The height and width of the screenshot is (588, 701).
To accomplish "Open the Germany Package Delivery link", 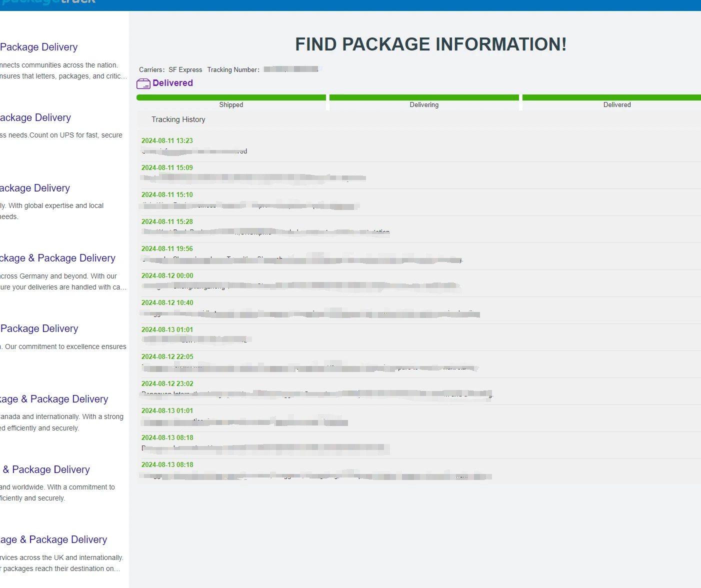I will 57,258.
